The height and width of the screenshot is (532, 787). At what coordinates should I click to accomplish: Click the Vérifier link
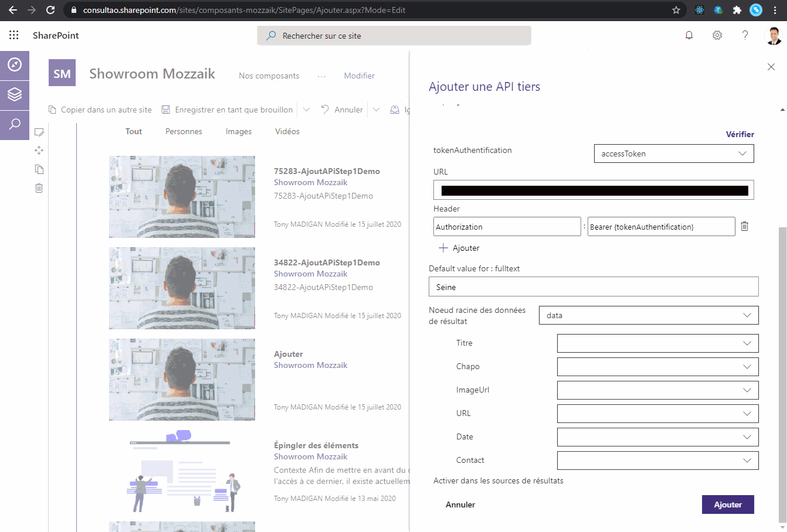740,134
